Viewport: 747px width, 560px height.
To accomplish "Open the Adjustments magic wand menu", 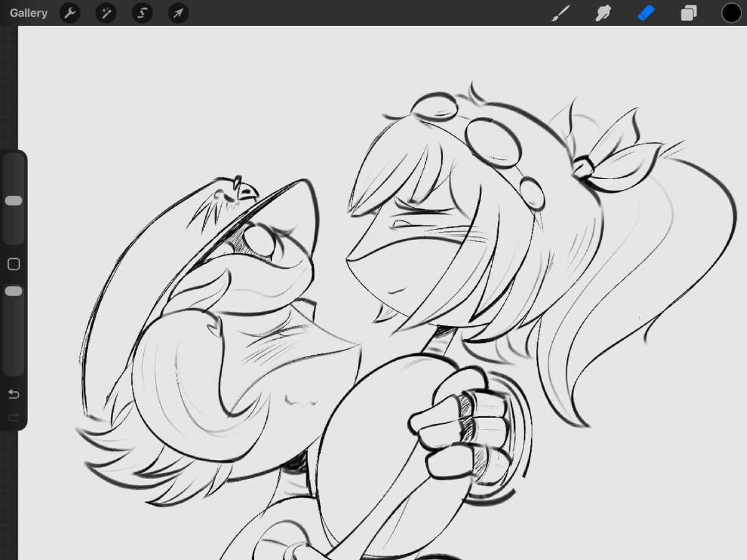I will [106, 13].
